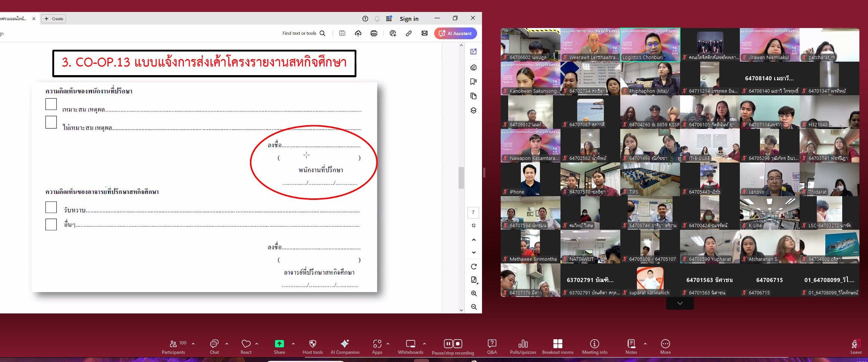Open the Chat panel
Viewport: 868px width, 362px height.
click(x=214, y=347)
